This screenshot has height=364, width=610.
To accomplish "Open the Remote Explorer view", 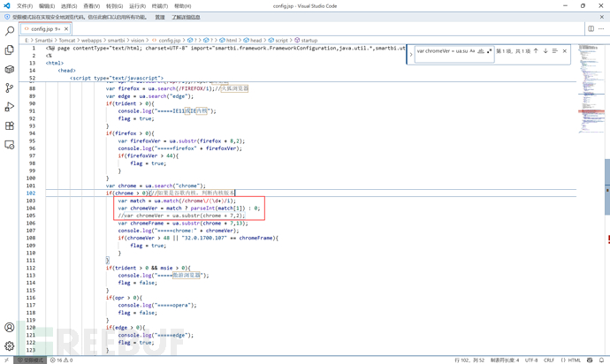I will pos(10,145).
